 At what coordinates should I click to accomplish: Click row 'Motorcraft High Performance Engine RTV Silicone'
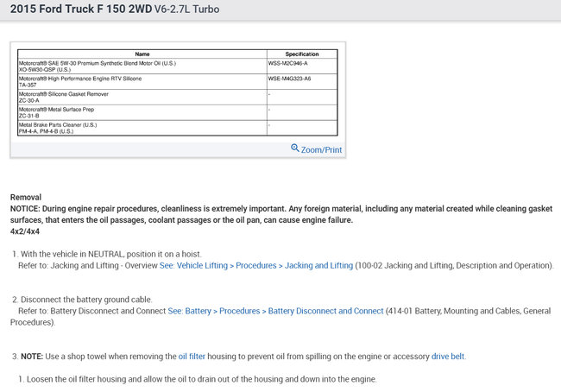178,82
